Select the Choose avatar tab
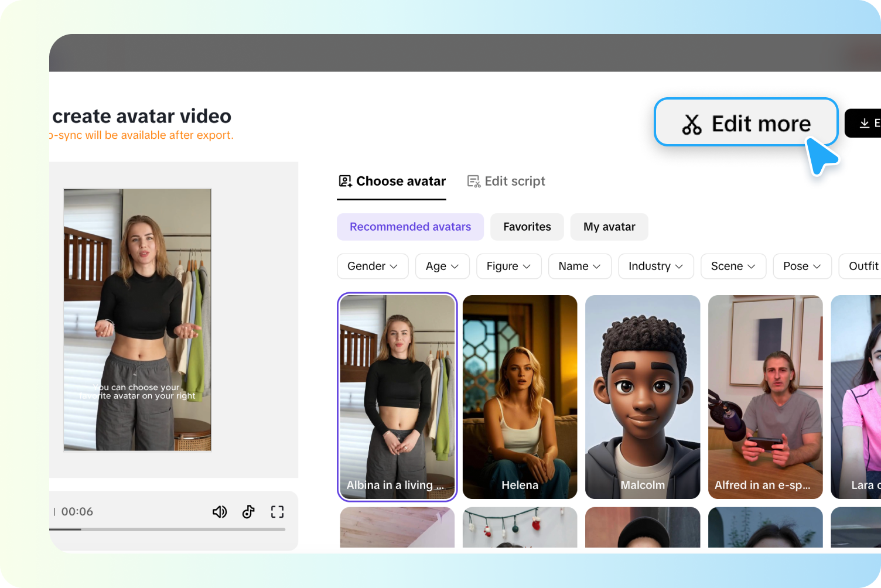The width and height of the screenshot is (881, 588). click(x=392, y=182)
